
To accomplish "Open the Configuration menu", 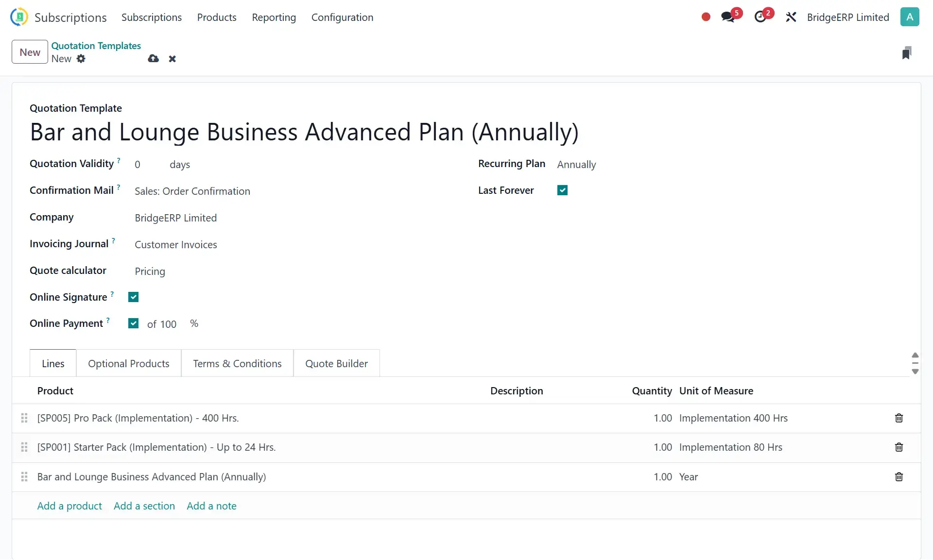I will point(342,17).
